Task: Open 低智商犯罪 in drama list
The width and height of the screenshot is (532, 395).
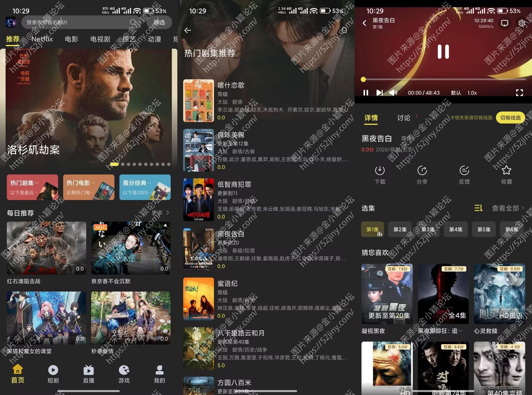Action: point(266,200)
